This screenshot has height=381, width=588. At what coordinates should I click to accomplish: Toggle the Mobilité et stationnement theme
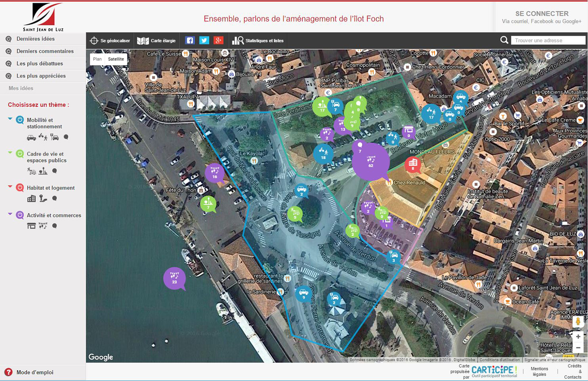20,120
